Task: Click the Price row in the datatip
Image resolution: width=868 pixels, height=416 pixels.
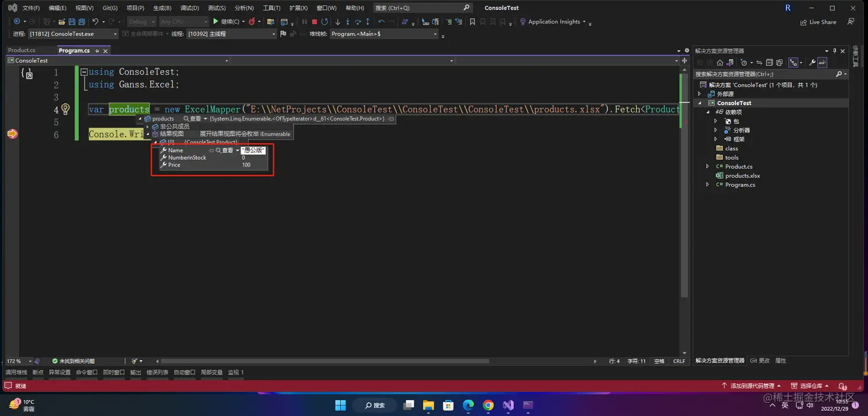Action: point(213,165)
